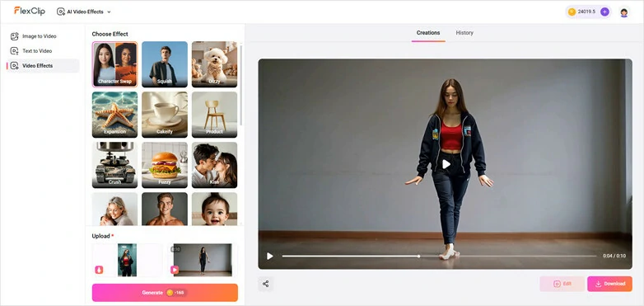Screen dimensions: 644x306
Task: Click the effects list scrollbar
Action: (x=241, y=85)
